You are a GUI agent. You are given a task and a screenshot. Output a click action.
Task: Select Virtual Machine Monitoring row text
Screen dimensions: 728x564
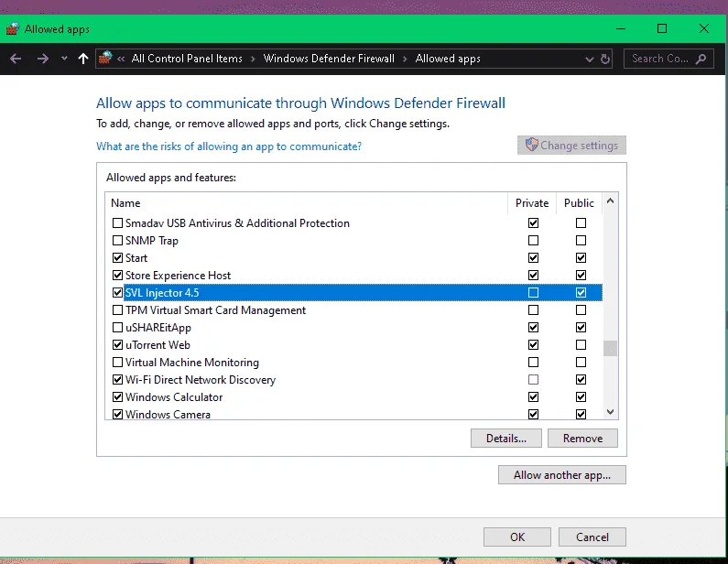pyautogui.click(x=192, y=363)
